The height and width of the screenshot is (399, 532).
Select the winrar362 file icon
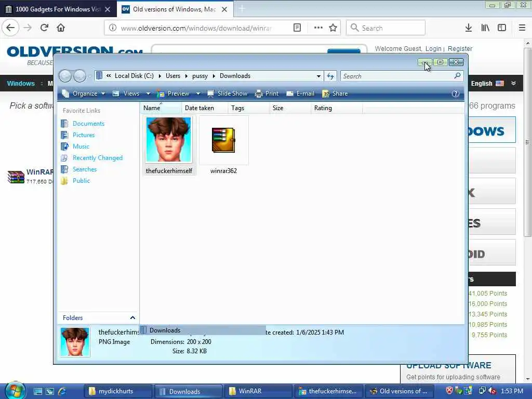click(x=223, y=140)
